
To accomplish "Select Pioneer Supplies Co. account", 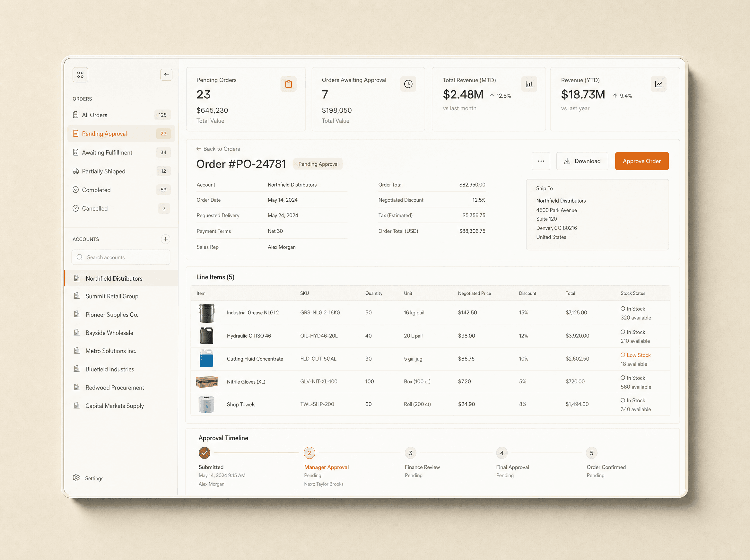I will point(121,315).
